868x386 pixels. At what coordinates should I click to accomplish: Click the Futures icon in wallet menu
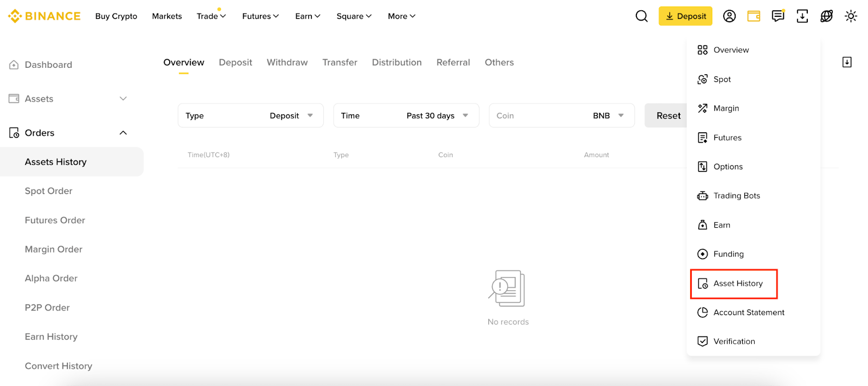click(703, 138)
